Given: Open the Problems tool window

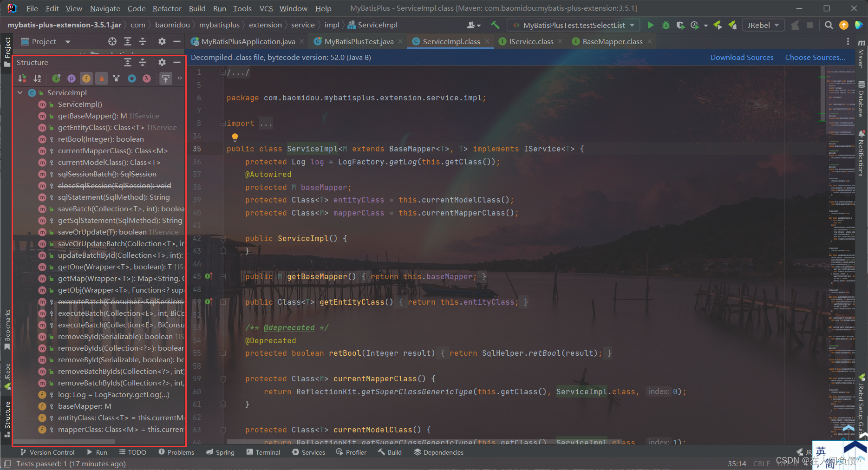Looking at the screenshot, I should tap(176, 452).
